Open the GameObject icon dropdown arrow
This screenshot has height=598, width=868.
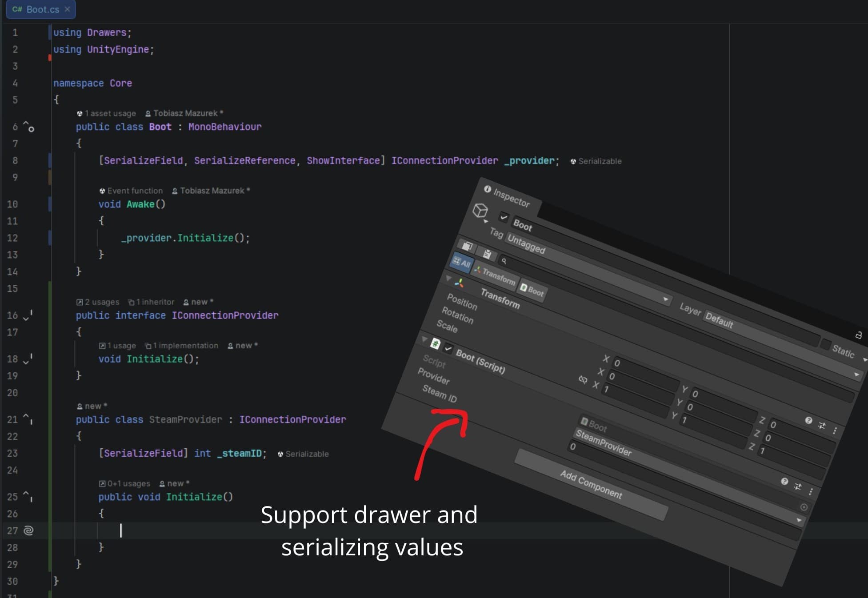pyautogui.click(x=486, y=221)
